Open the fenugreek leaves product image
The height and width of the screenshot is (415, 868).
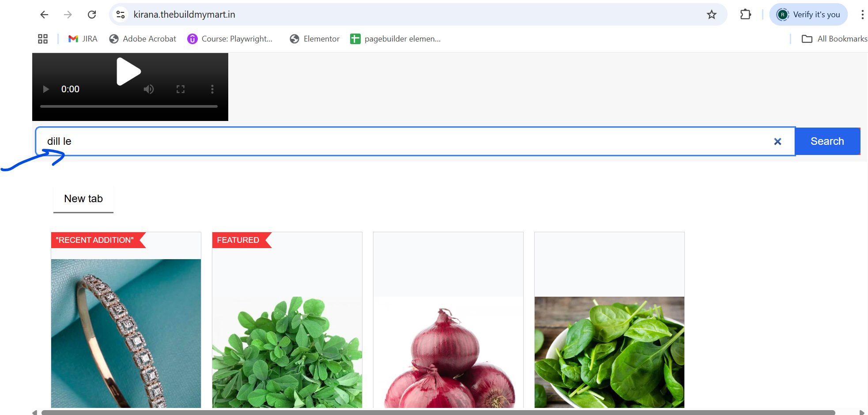point(287,352)
